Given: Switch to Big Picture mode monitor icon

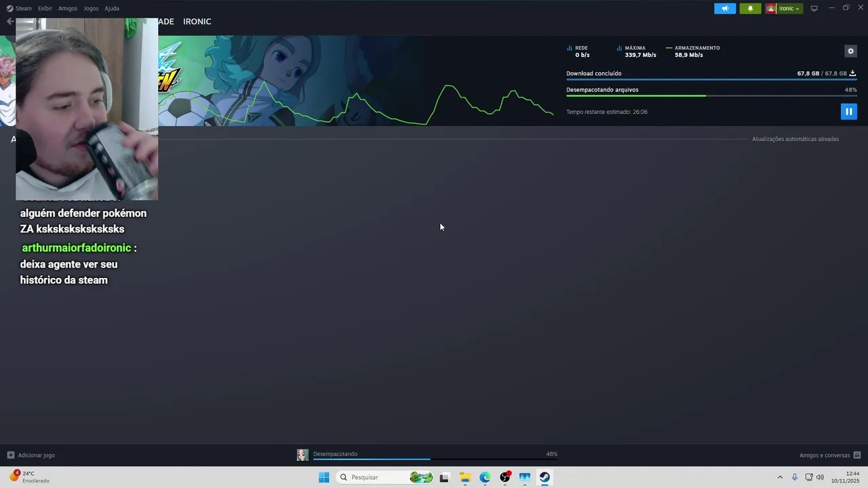Looking at the screenshot, I should [814, 8].
